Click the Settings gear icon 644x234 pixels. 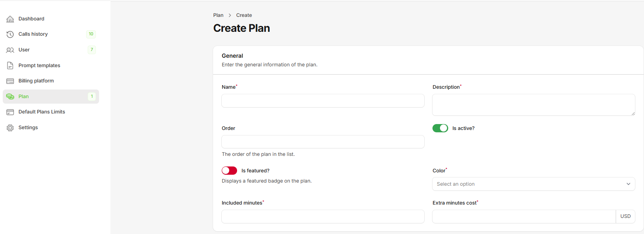click(10, 127)
